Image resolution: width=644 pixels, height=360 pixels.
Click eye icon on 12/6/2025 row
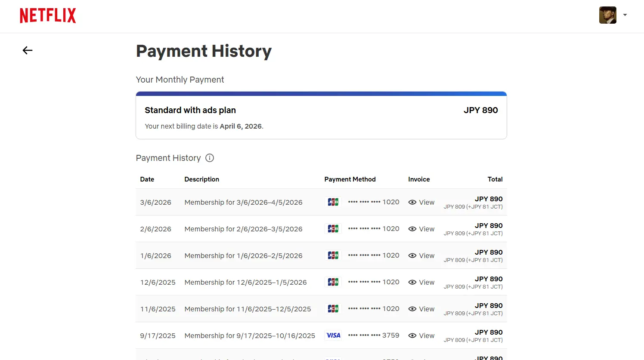[x=412, y=282]
